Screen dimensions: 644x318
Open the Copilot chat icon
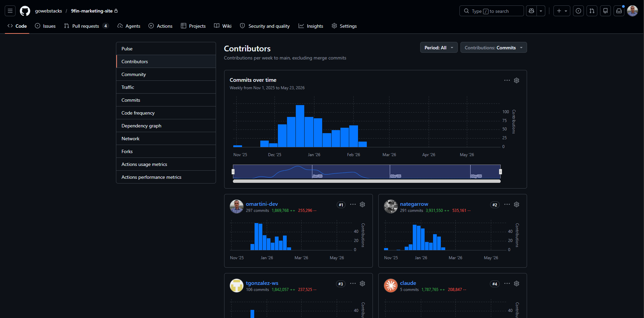point(531,11)
